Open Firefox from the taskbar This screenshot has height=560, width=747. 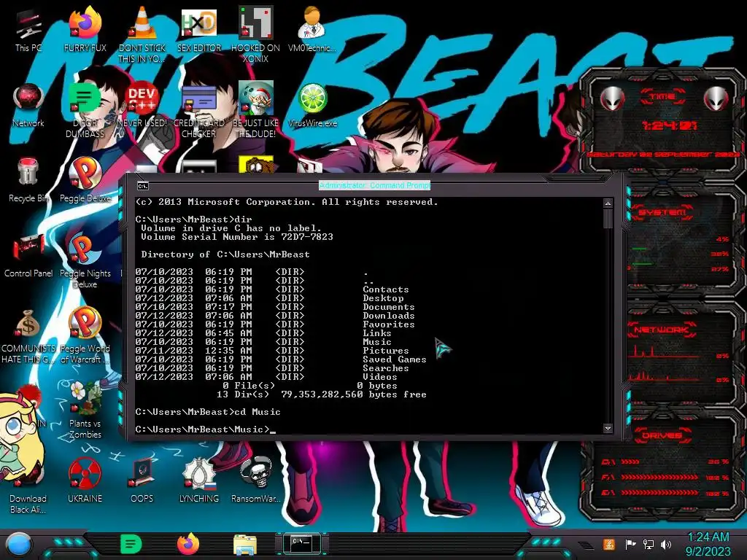pyautogui.click(x=188, y=544)
